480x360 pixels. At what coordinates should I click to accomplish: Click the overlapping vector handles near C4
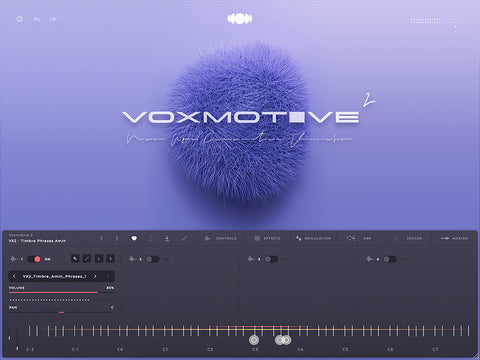[x=283, y=340]
